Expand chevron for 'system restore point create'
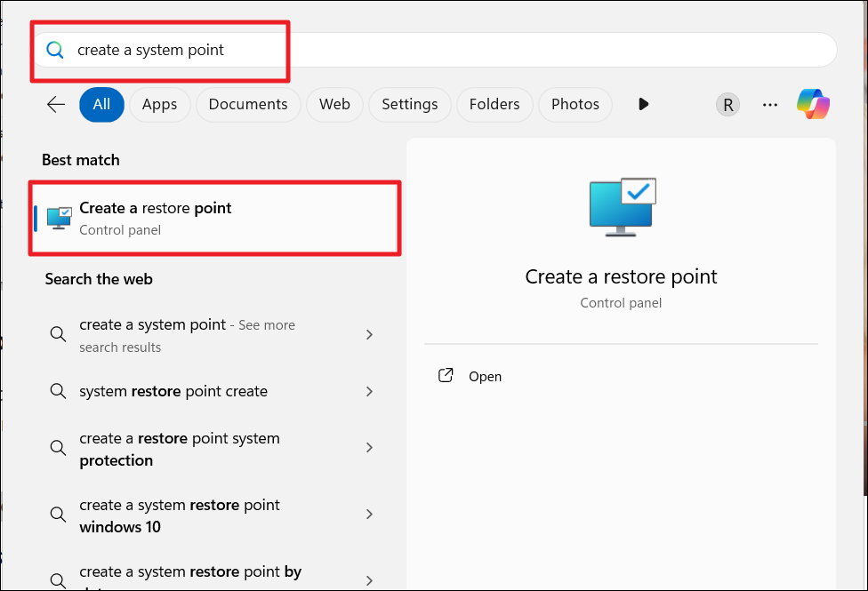The width and height of the screenshot is (868, 591). (x=370, y=392)
